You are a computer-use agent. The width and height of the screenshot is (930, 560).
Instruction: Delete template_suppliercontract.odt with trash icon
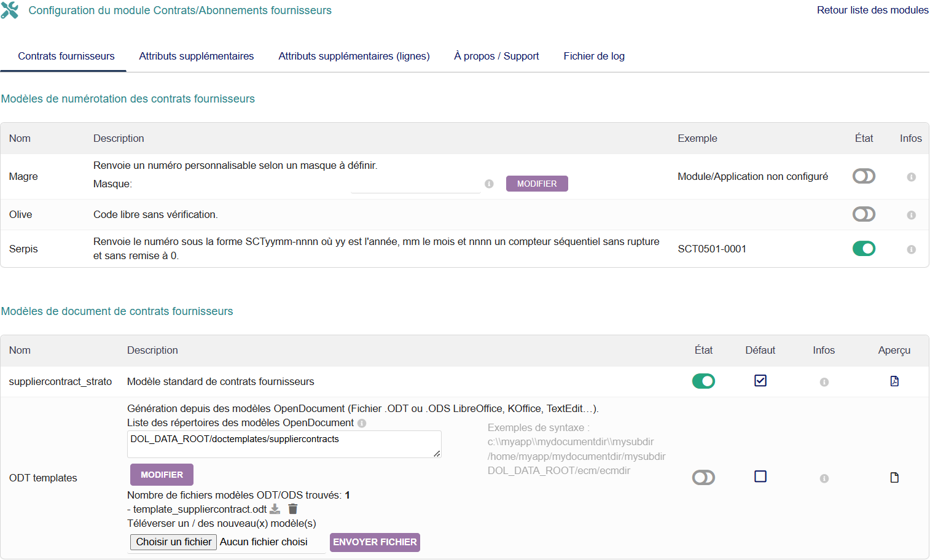tap(293, 509)
